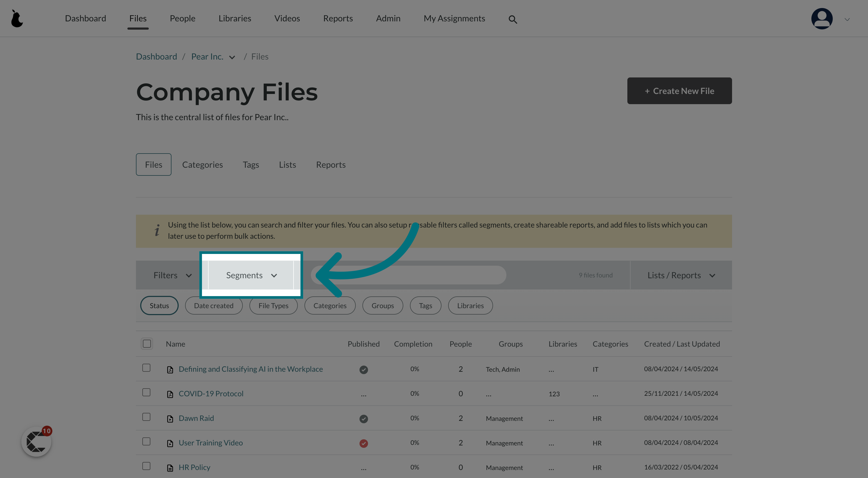Click the user profile avatar icon
Screen dimensions: 868x478
pos(822,18)
